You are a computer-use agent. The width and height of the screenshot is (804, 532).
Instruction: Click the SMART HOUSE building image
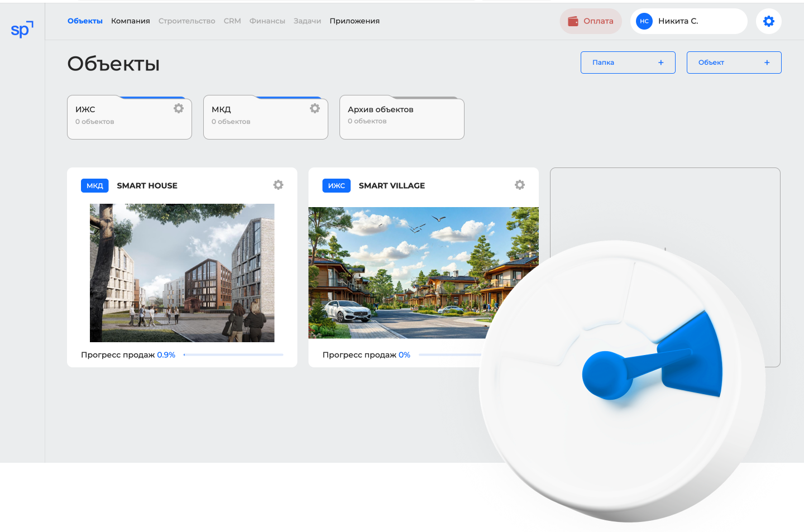[x=182, y=273]
